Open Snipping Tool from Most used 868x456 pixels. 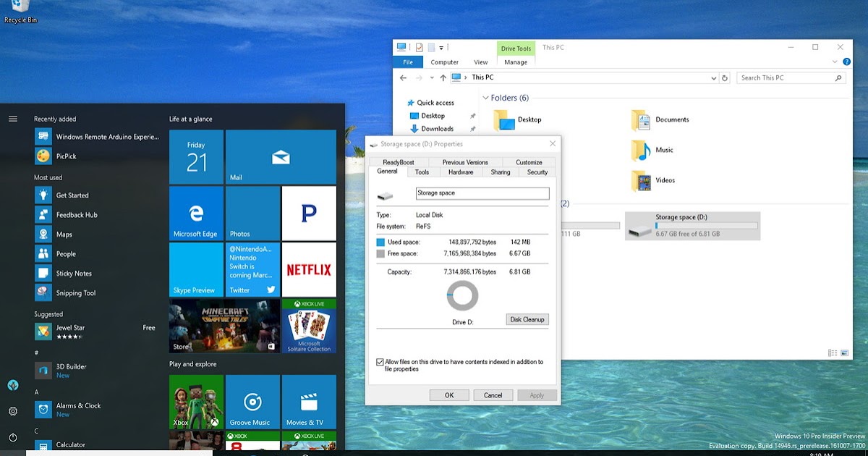point(98,293)
